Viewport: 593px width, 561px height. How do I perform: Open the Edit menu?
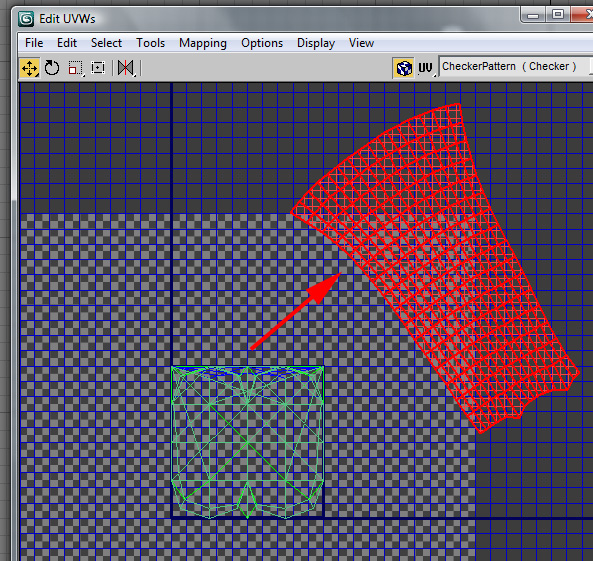tap(67, 43)
